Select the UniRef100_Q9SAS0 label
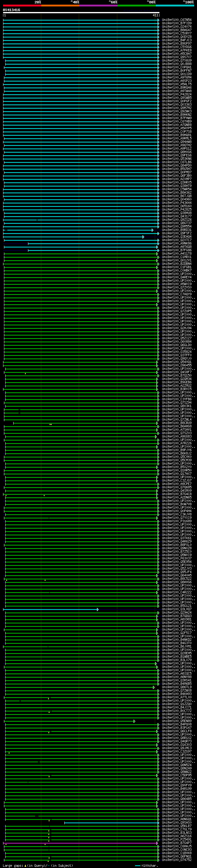The height and width of the screenshot is (868, 197). 177,822
